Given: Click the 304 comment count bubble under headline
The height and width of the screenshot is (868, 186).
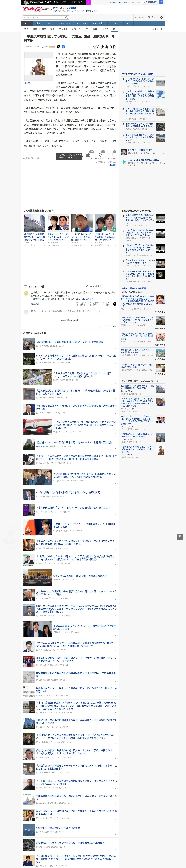Looking at the screenshot, I should (45, 47).
